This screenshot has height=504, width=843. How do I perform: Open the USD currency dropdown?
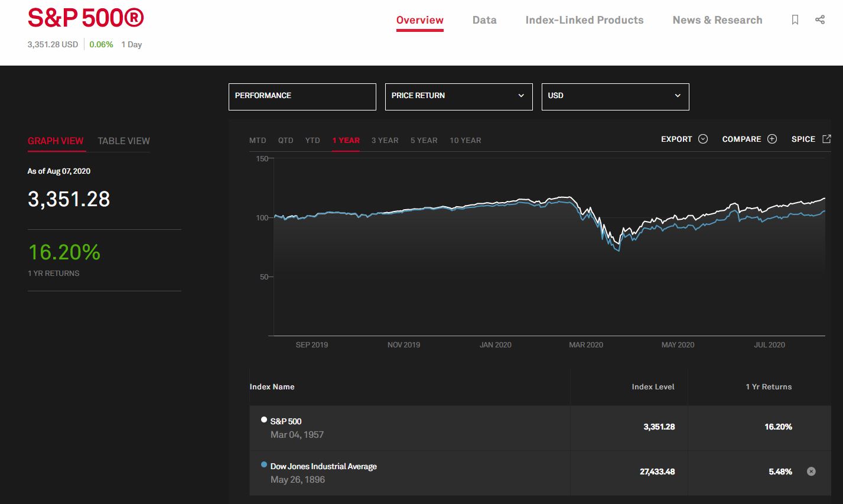(615, 96)
